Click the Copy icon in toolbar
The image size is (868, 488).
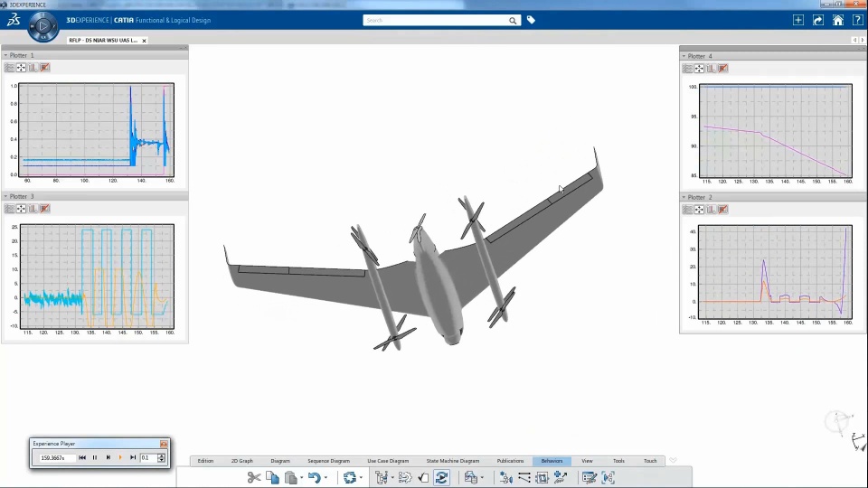[272, 477]
